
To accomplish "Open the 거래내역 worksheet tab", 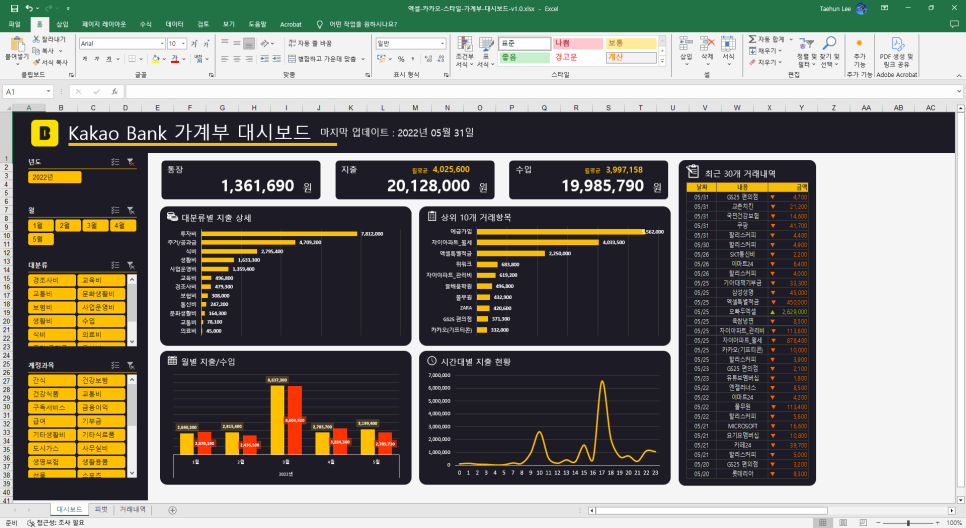I will point(132,510).
